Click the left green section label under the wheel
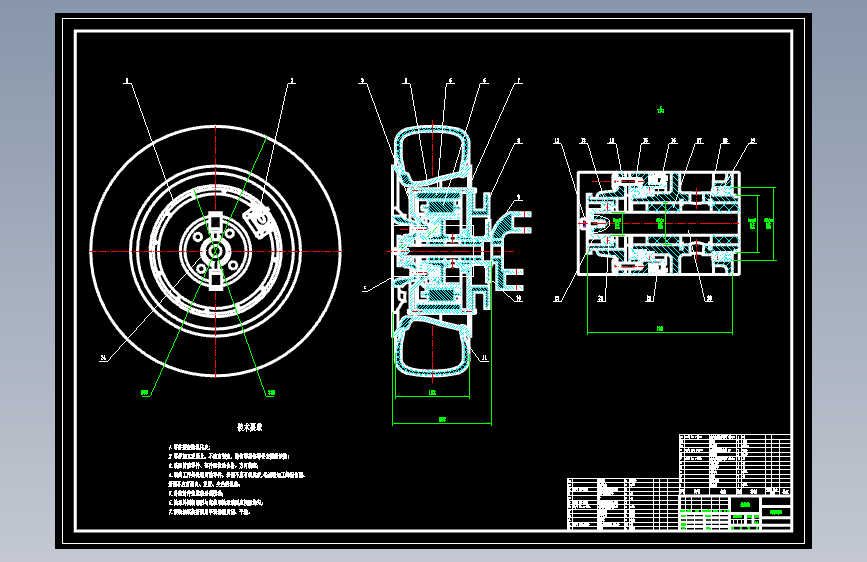Image resolution: width=867 pixels, height=562 pixels. pyautogui.click(x=145, y=393)
